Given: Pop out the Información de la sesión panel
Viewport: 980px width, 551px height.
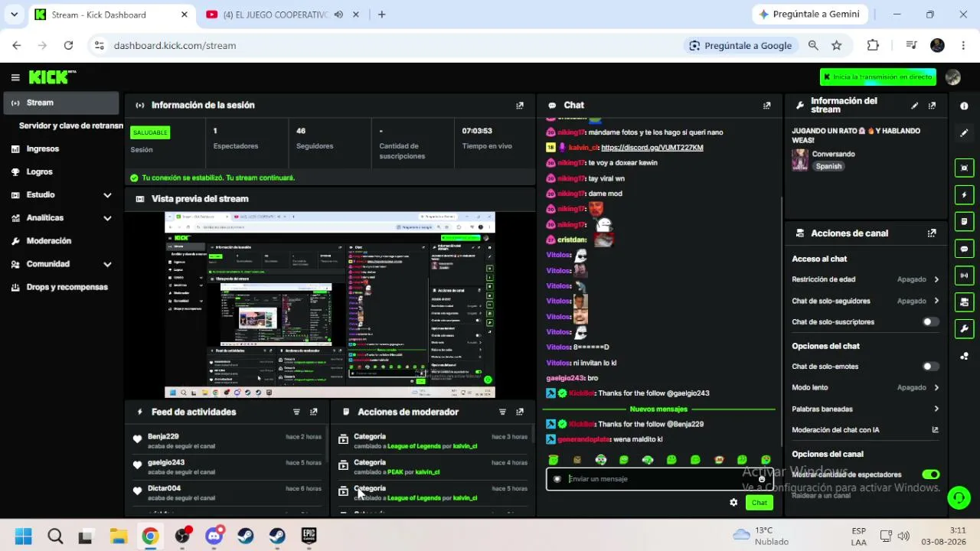Looking at the screenshot, I should pyautogui.click(x=520, y=106).
